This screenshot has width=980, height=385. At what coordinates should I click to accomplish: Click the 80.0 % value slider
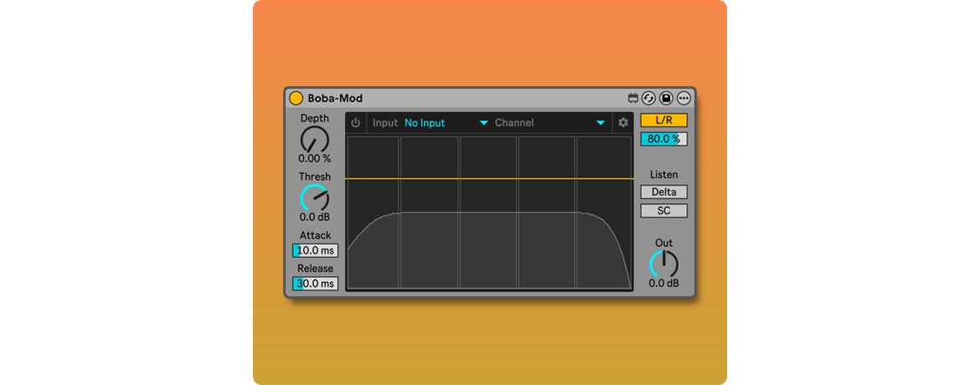[x=663, y=139]
